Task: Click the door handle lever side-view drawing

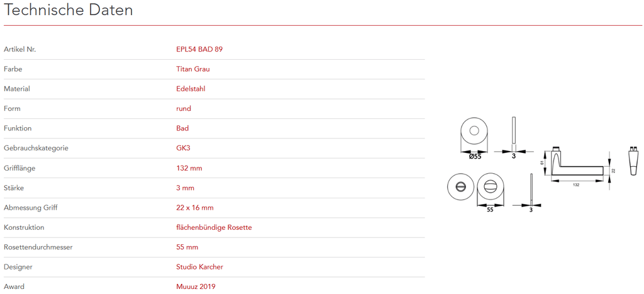Action: click(577, 165)
